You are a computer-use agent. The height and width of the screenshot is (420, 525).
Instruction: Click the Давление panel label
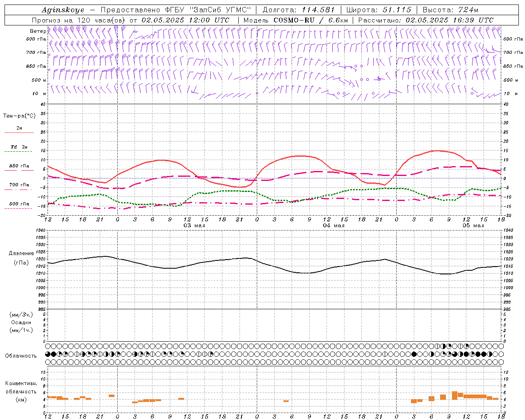(21, 253)
